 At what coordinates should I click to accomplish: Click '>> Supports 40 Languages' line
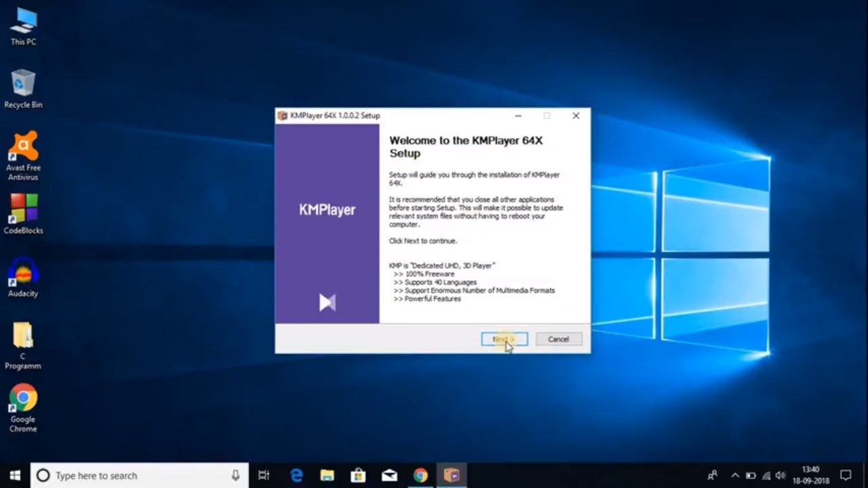[435, 282]
